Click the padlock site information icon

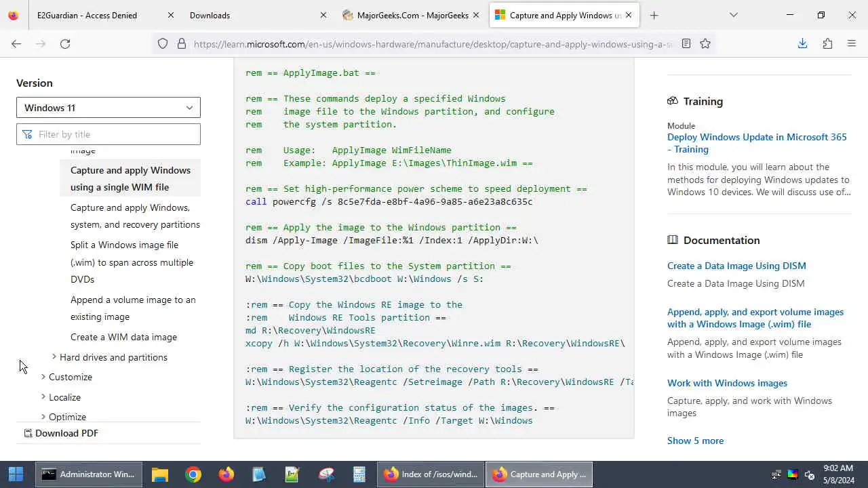(x=181, y=43)
